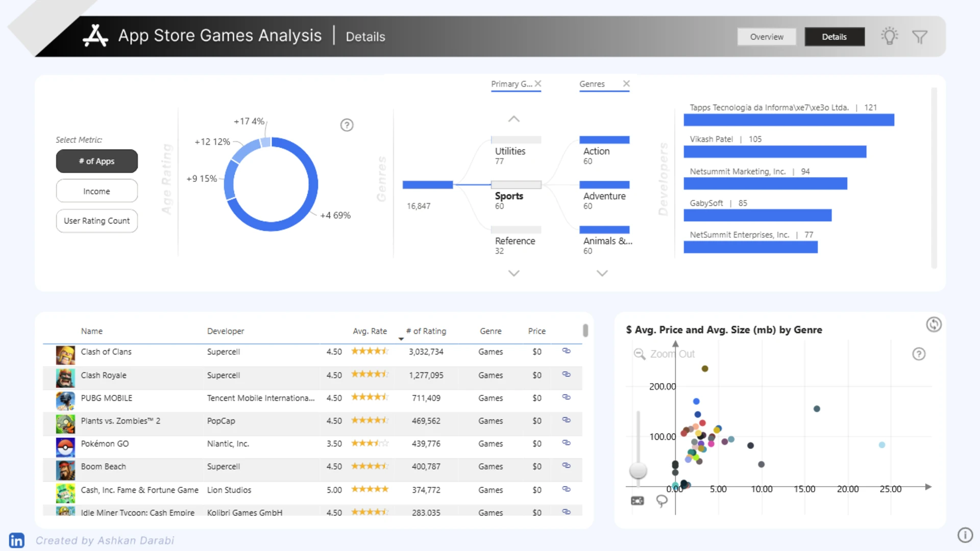Select the lasso selection tool icon
980x551 pixels.
coord(661,501)
